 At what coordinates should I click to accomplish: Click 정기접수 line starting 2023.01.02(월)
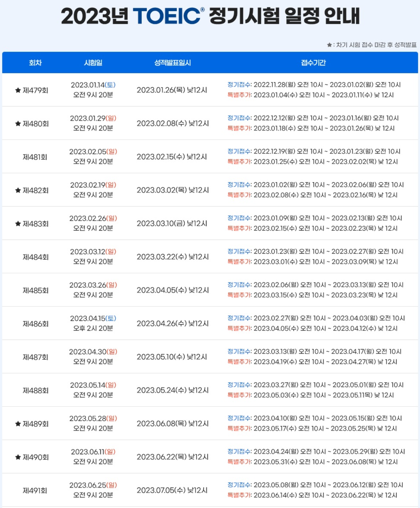(316, 185)
